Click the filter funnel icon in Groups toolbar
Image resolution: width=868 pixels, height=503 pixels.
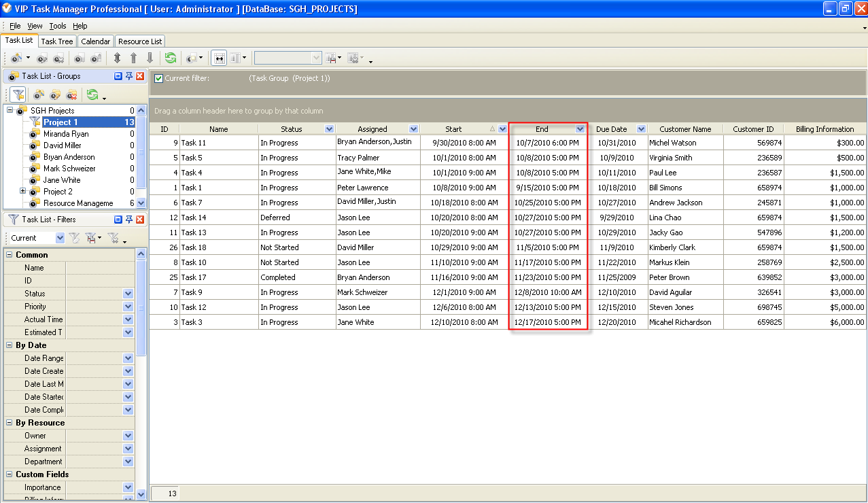point(18,94)
